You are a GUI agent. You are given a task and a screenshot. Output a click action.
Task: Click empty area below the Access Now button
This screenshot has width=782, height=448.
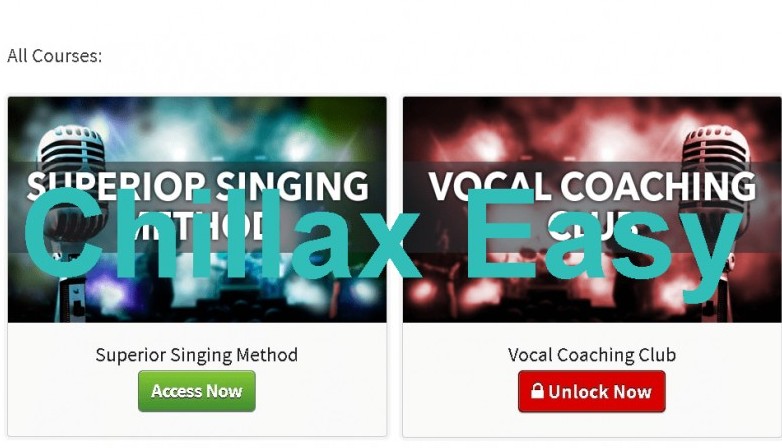pos(196,424)
